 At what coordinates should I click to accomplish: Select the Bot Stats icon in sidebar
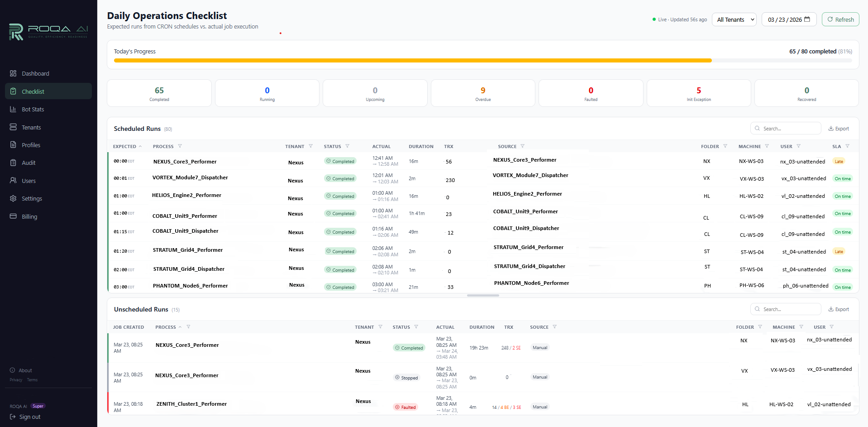14,109
